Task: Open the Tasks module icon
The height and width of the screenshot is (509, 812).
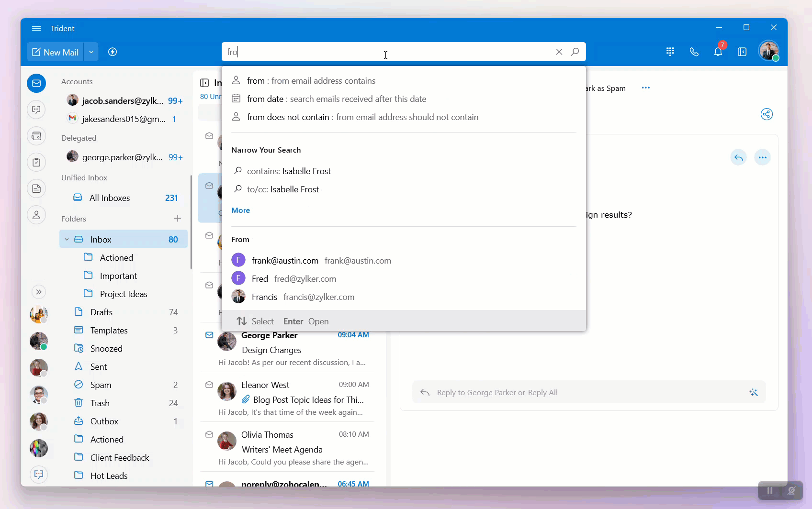Action: [x=36, y=162]
